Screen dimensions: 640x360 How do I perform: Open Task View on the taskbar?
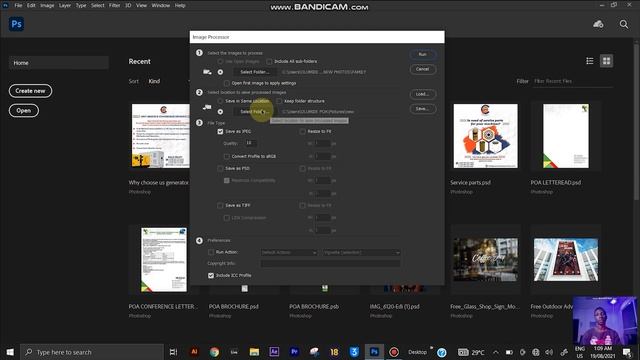click(173, 352)
